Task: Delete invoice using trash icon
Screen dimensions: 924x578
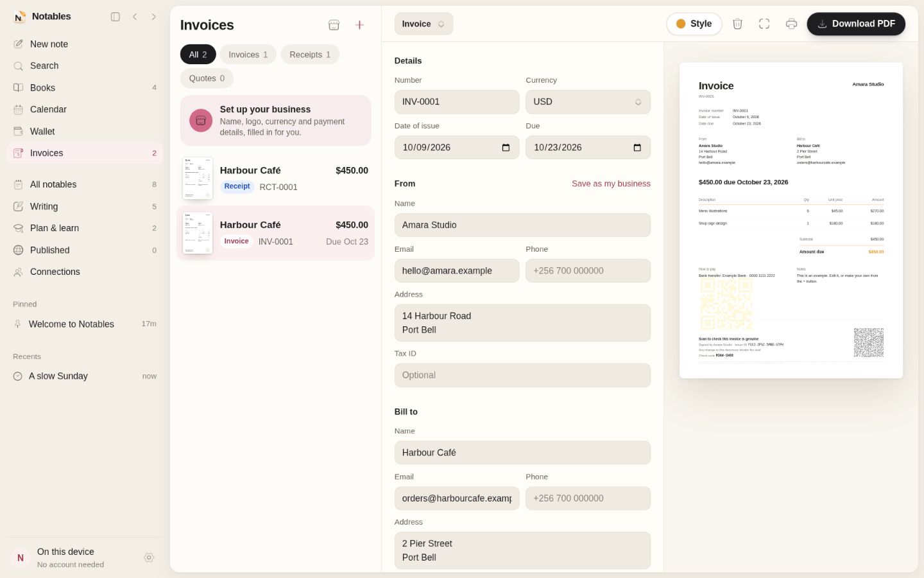Action: point(737,24)
